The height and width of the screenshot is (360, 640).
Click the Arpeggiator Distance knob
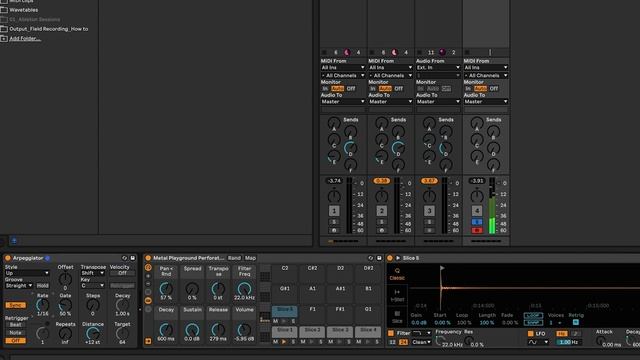(x=93, y=333)
